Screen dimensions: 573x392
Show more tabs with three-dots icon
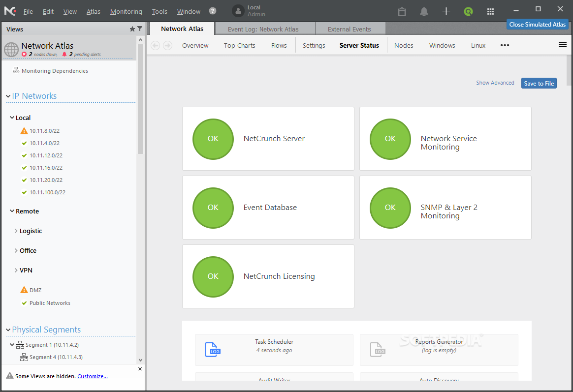(x=505, y=45)
